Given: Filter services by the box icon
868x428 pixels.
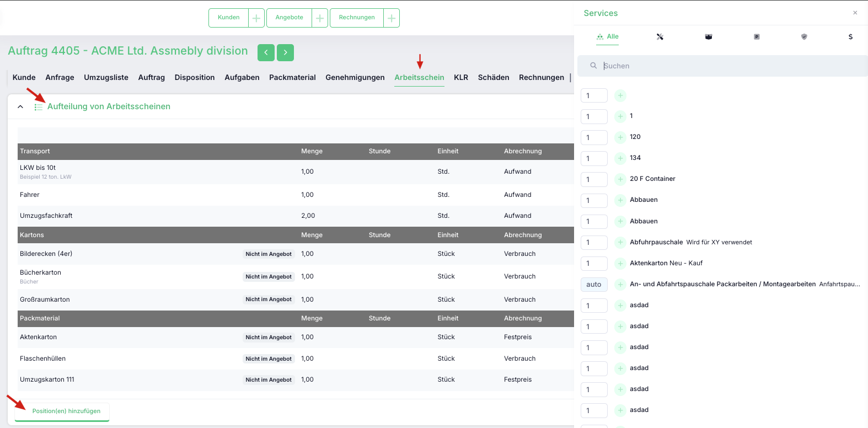Looking at the screenshot, I should pyautogui.click(x=709, y=37).
